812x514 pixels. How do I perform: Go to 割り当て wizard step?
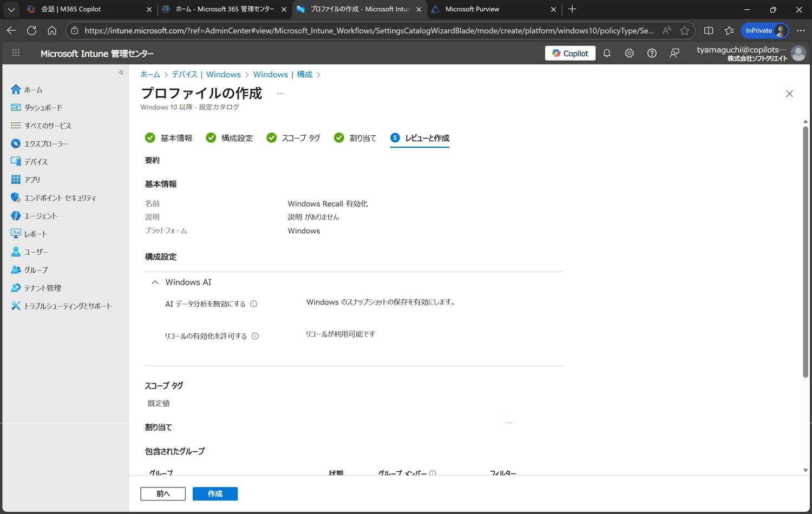(355, 138)
